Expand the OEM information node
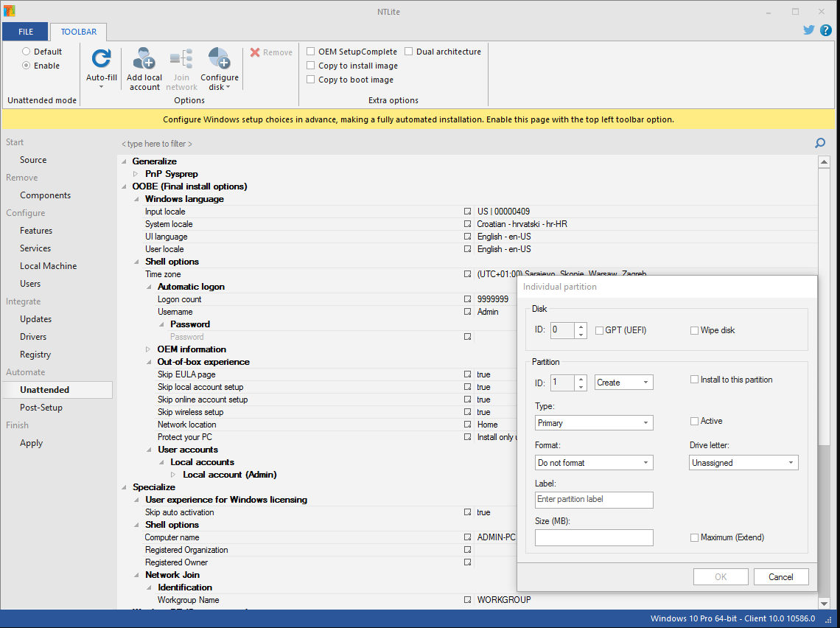The image size is (840, 628). [148, 349]
